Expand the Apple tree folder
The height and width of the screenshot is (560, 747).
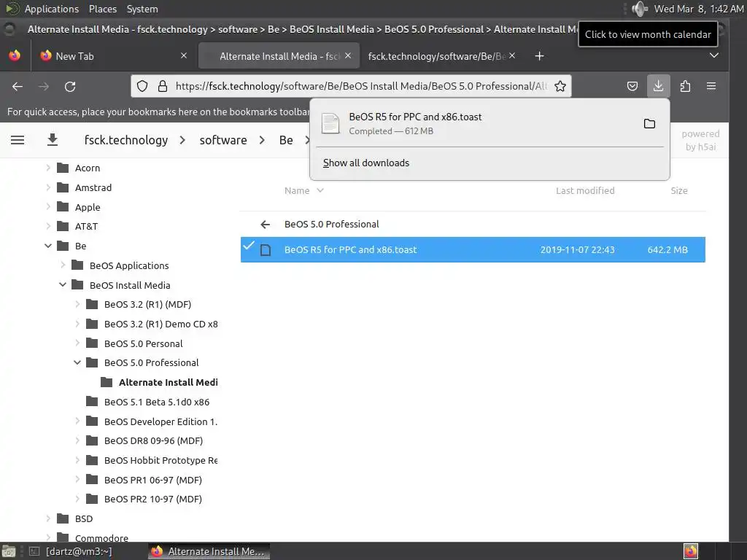(48, 207)
